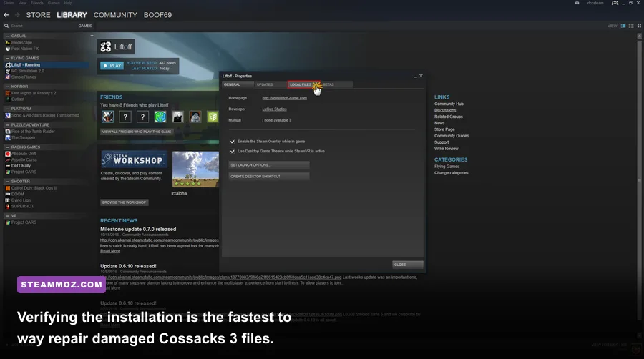Toggle Enable Steam Overlay while in-game
The width and height of the screenshot is (644, 359).
click(x=232, y=142)
